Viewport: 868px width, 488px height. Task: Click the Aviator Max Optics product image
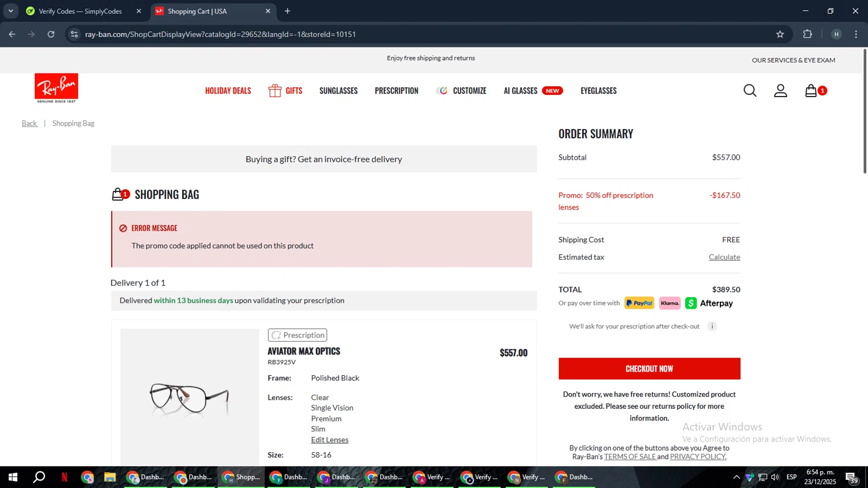(x=189, y=397)
